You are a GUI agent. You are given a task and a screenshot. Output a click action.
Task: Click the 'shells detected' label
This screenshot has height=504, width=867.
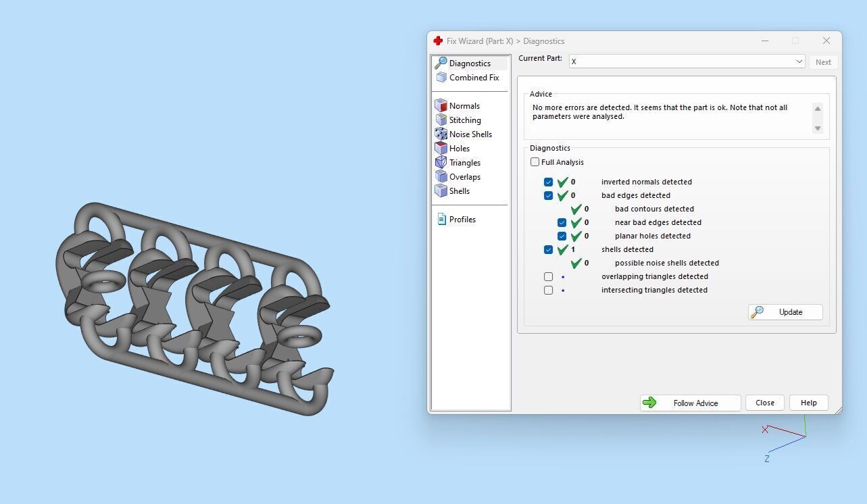(627, 249)
